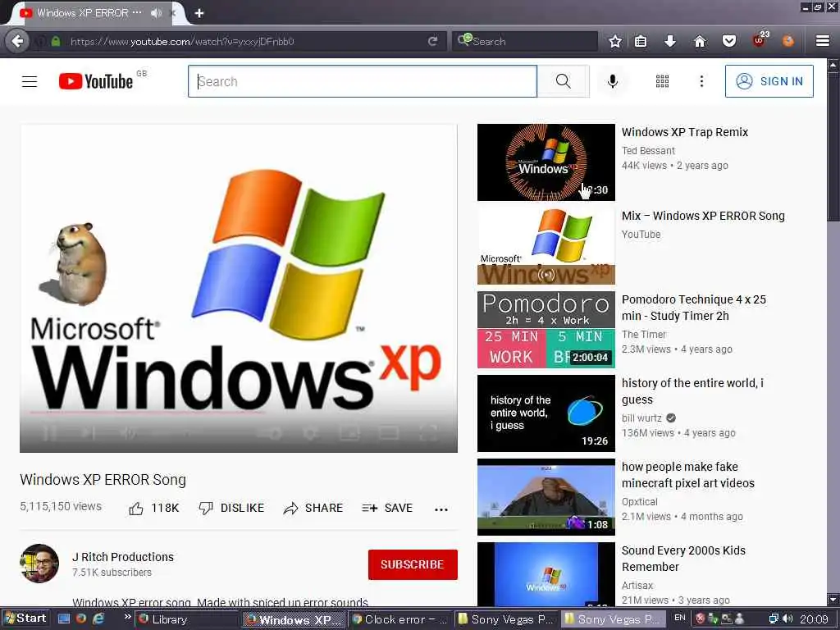
Task: Open player settings gear
Action: (x=309, y=433)
